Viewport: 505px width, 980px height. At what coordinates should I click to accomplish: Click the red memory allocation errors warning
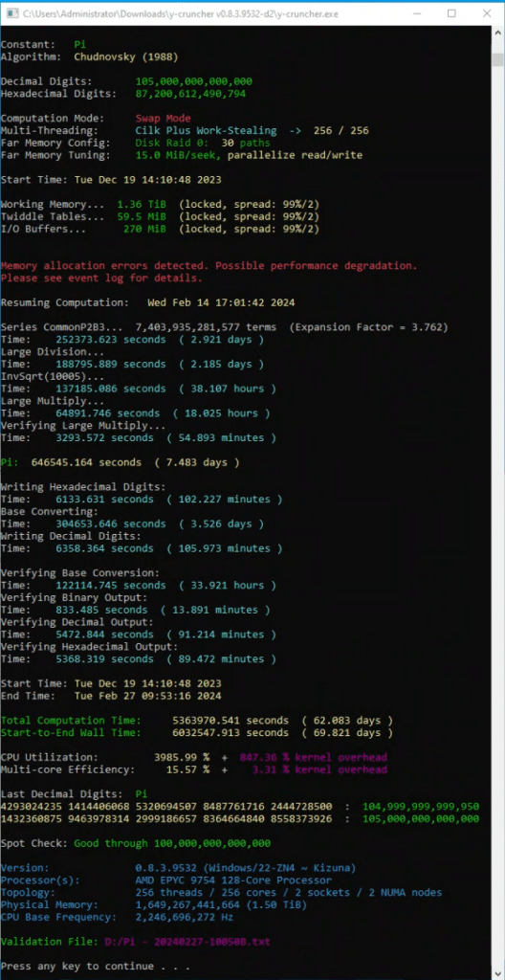(209, 272)
